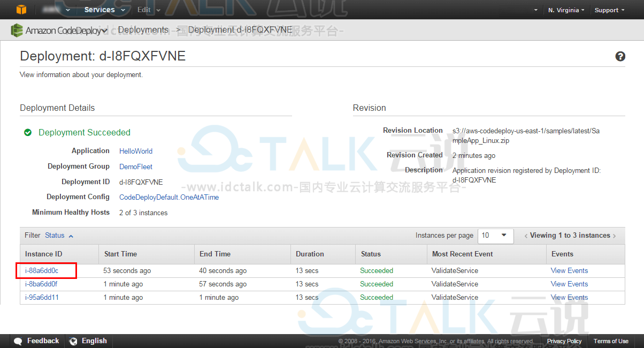This screenshot has width=644, height=348.
Task: Open the HelloWorld application link
Action: [x=136, y=152]
